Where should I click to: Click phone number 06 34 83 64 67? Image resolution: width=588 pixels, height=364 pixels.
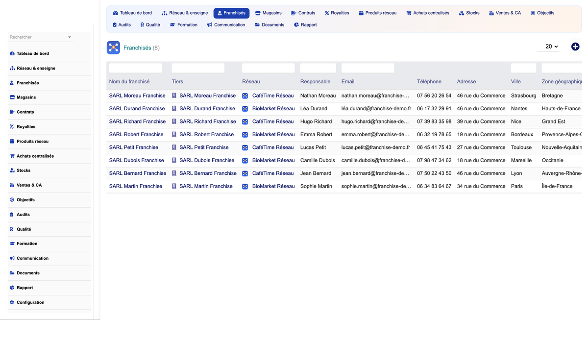(x=434, y=186)
